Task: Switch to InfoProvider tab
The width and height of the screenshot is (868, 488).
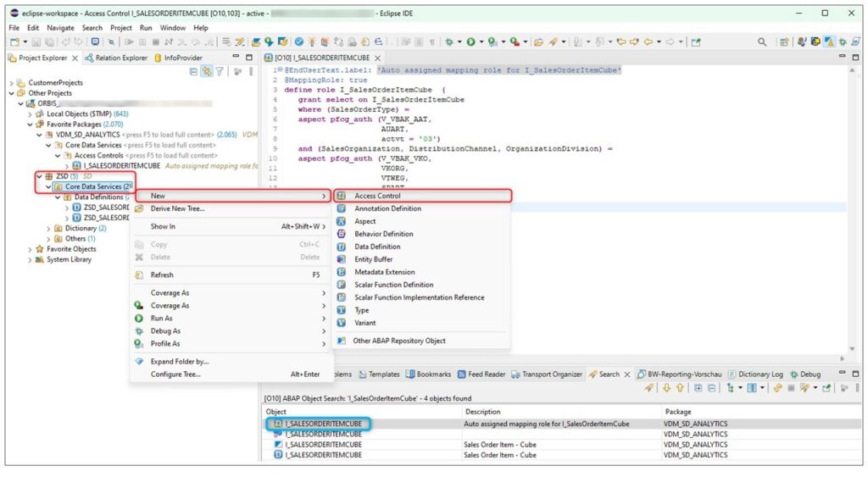Action: (178, 58)
